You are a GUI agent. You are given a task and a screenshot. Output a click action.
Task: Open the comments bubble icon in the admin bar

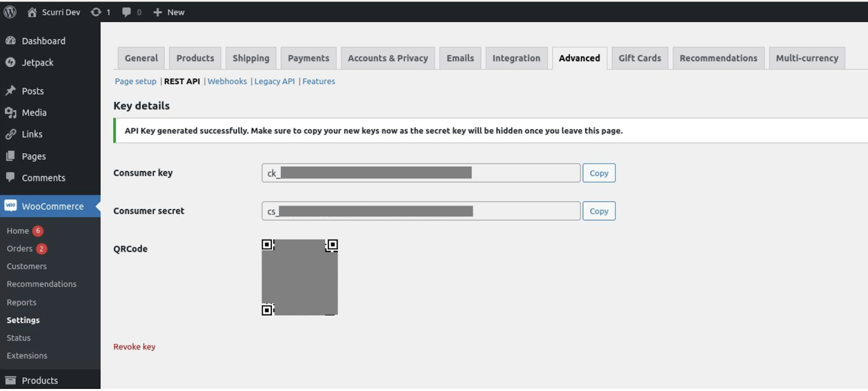pos(126,12)
